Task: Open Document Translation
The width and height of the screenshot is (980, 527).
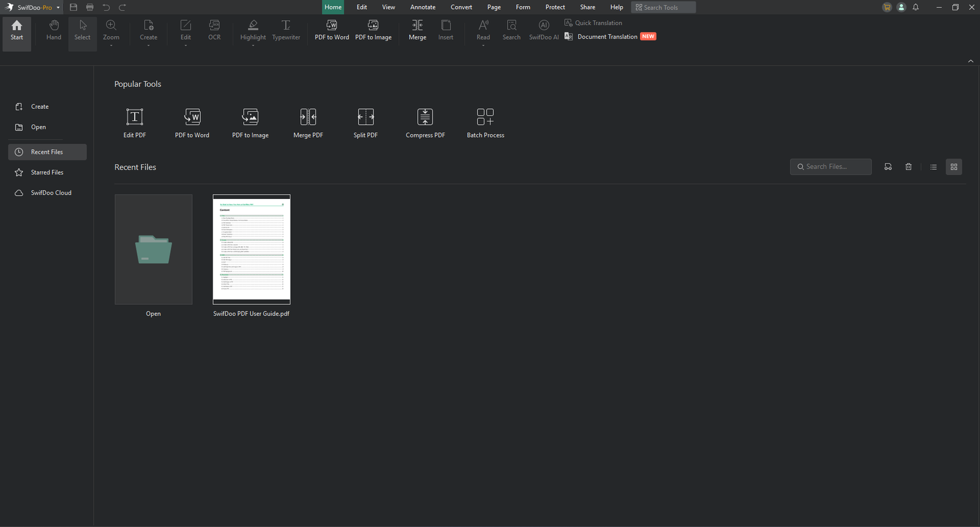Action: (610, 37)
